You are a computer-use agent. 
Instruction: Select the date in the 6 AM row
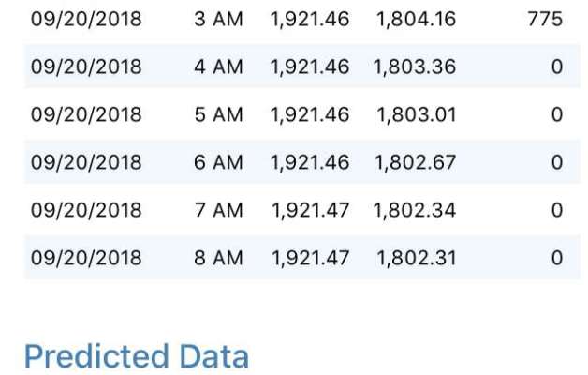click(87, 162)
